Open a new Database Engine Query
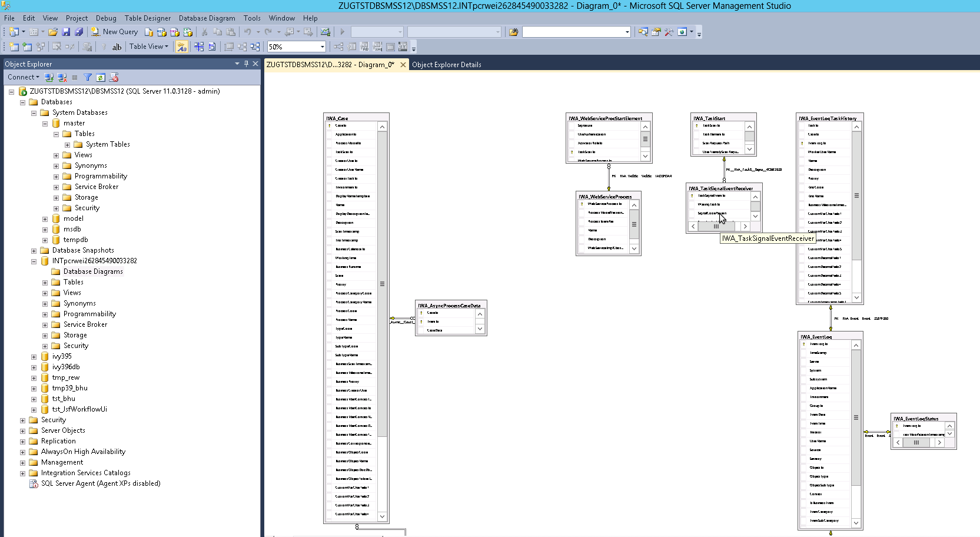 (x=149, y=32)
